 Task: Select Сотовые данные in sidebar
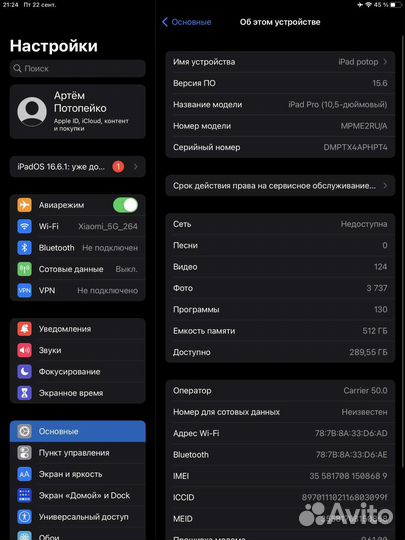71,269
